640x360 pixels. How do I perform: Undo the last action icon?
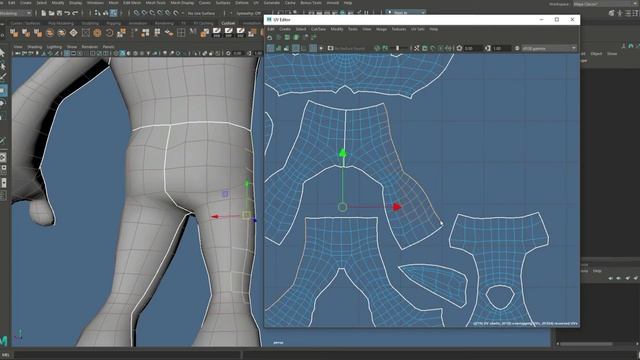point(67,13)
